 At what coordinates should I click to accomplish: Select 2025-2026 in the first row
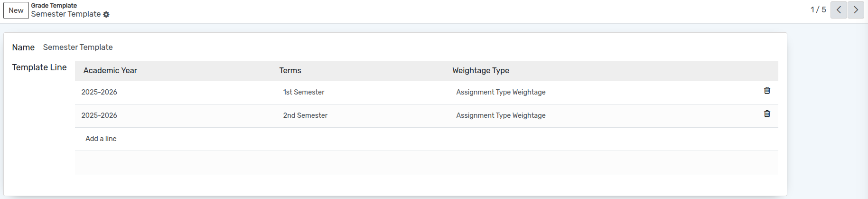tap(99, 92)
